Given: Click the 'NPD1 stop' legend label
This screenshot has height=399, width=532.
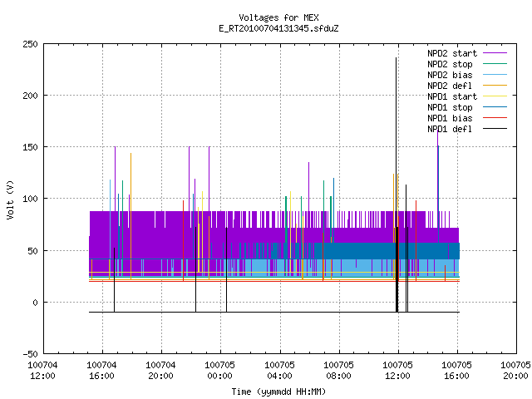Looking at the screenshot, I should pos(450,107).
